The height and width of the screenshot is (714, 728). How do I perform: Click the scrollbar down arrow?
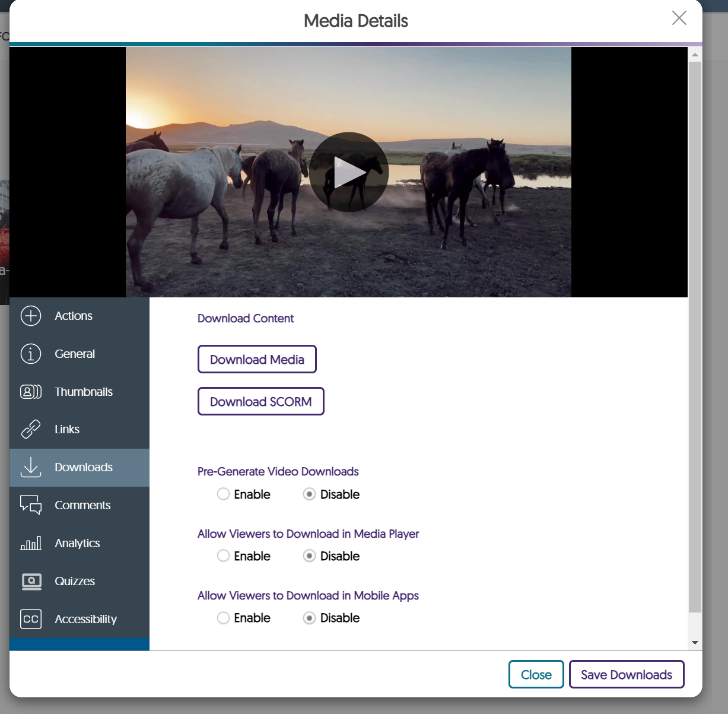(695, 643)
